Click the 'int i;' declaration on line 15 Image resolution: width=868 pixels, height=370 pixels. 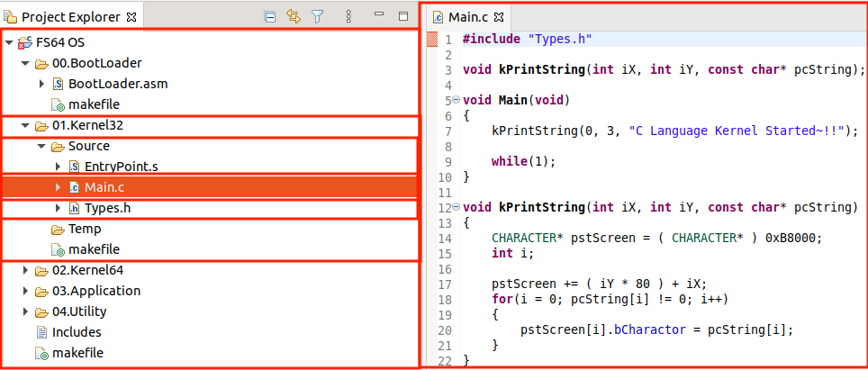click(512, 253)
